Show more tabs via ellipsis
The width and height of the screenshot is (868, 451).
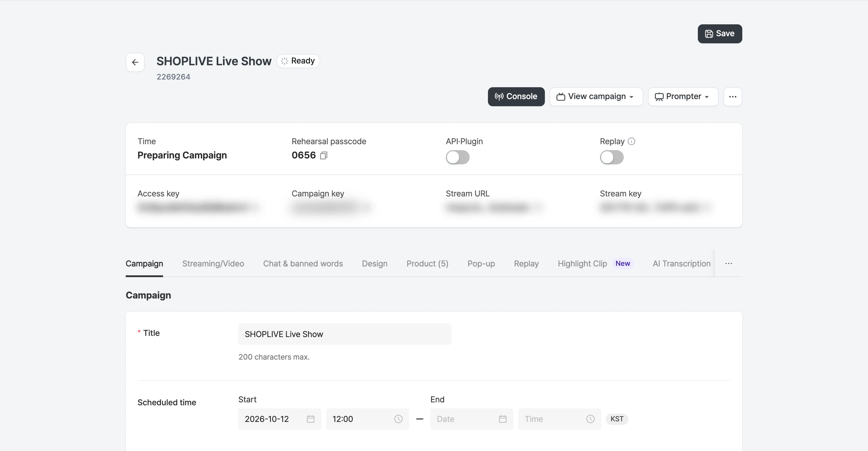728,263
